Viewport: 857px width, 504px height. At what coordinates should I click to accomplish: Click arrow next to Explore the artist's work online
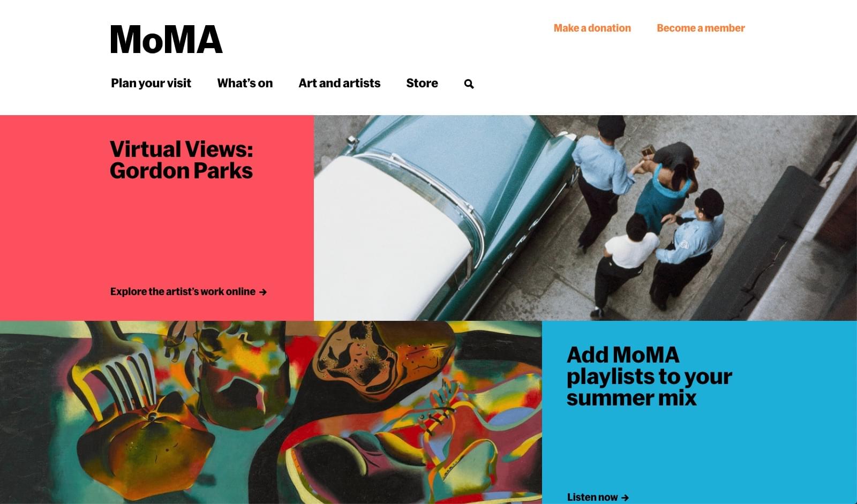(263, 292)
